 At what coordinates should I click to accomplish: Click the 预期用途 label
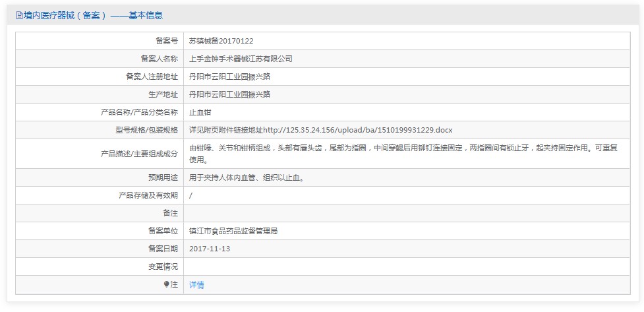click(x=163, y=177)
